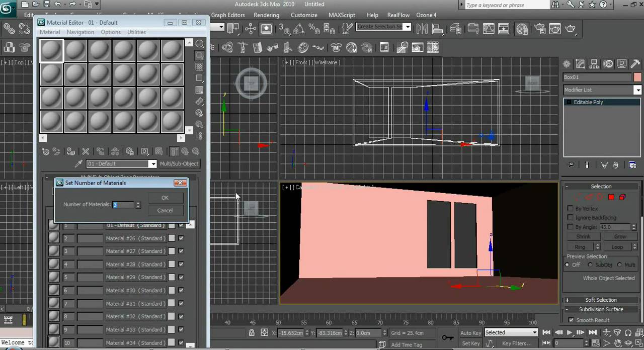Toggle the Smooth Result checkbox
644x350 pixels.
click(x=571, y=320)
